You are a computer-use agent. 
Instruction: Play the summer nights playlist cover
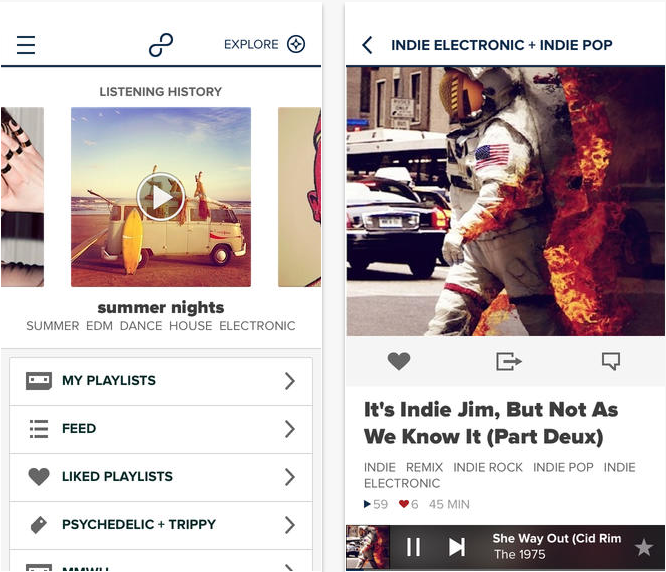pyautogui.click(x=161, y=197)
